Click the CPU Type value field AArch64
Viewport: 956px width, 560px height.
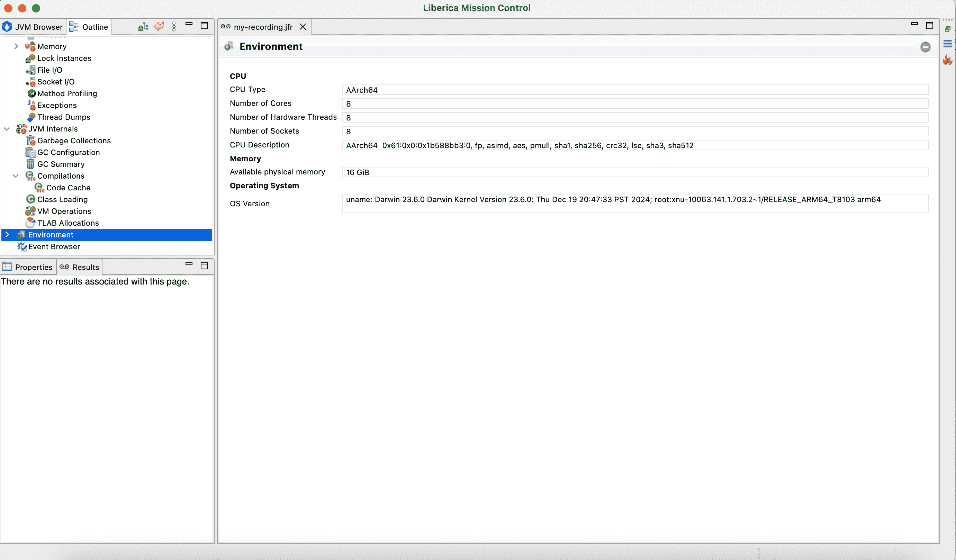(635, 90)
